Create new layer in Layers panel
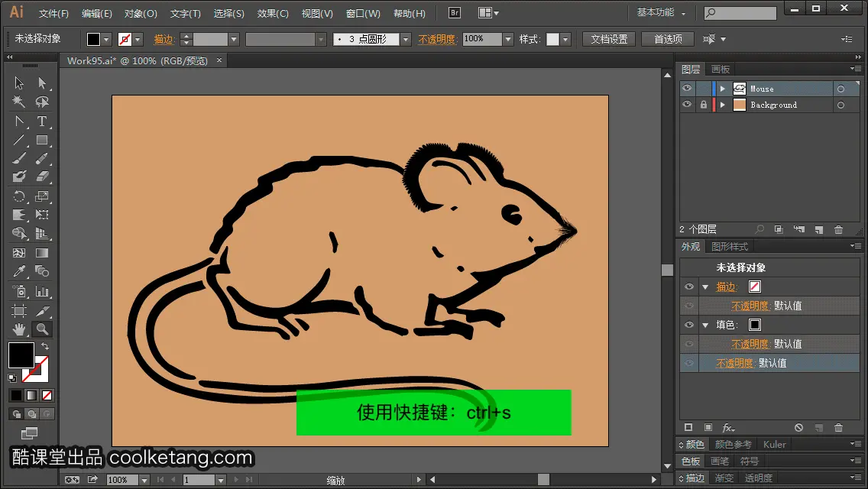Image resolution: width=868 pixels, height=489 pixels. coord(819,229)
